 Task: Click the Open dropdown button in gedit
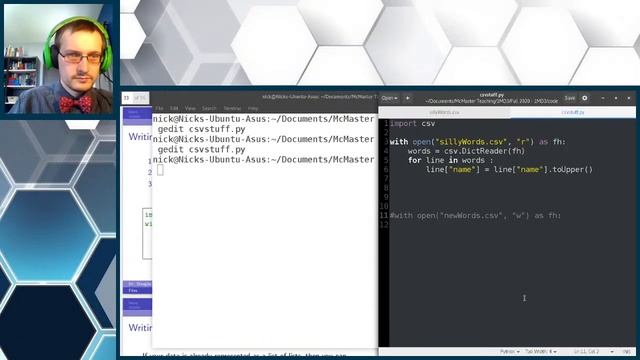[x=389, y=98]
